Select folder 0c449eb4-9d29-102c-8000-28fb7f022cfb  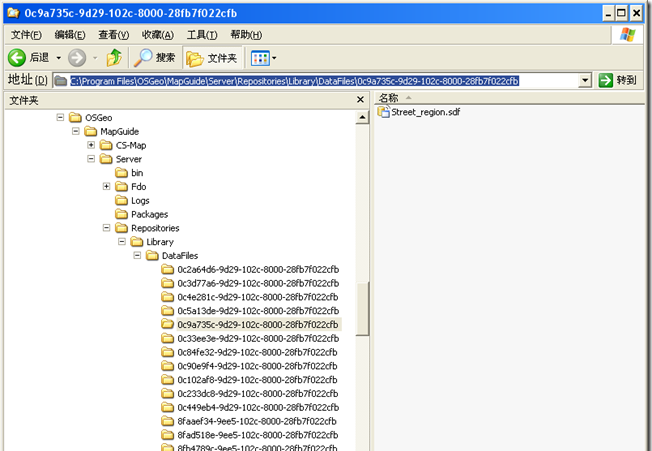click(x=258, y=407)
